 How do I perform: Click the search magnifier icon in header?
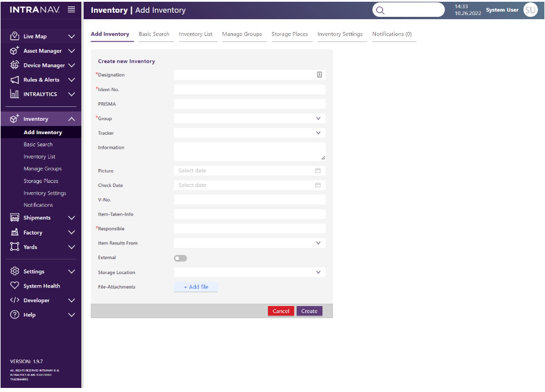[x=380, y=10]
